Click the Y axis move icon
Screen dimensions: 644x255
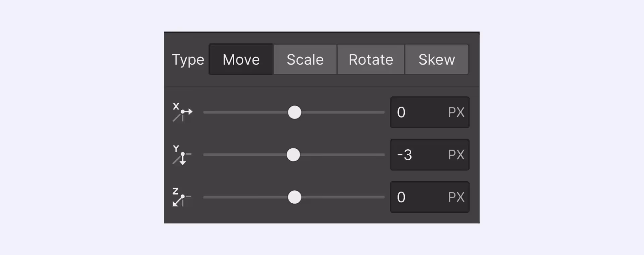(181, 155)
